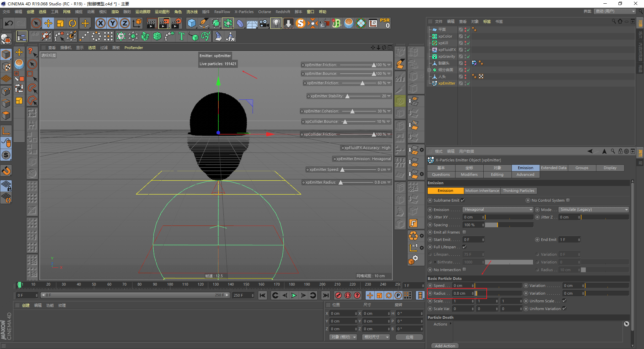The image size is (644, 349).
Task: Click the Add Action button
Action: coord(445,346)
